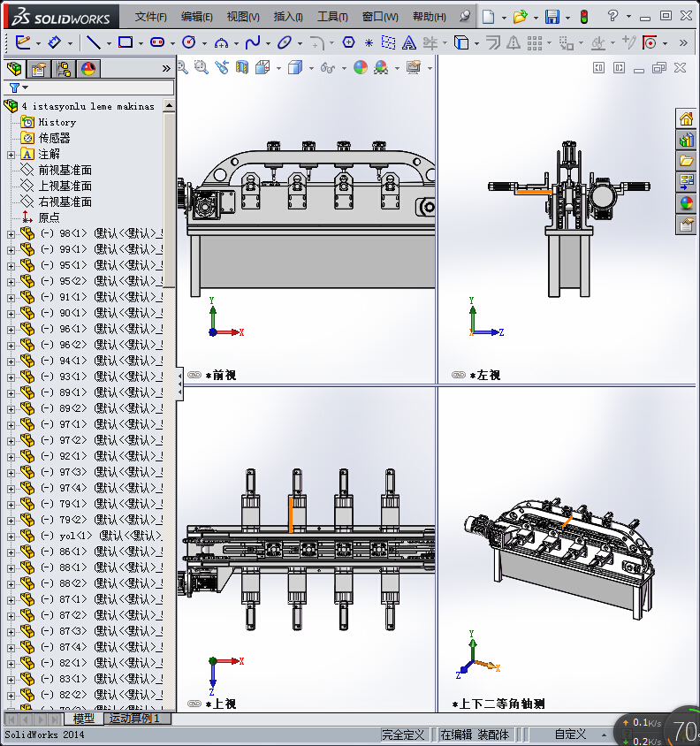Expand toolbar overflow chevron at right

683,42
